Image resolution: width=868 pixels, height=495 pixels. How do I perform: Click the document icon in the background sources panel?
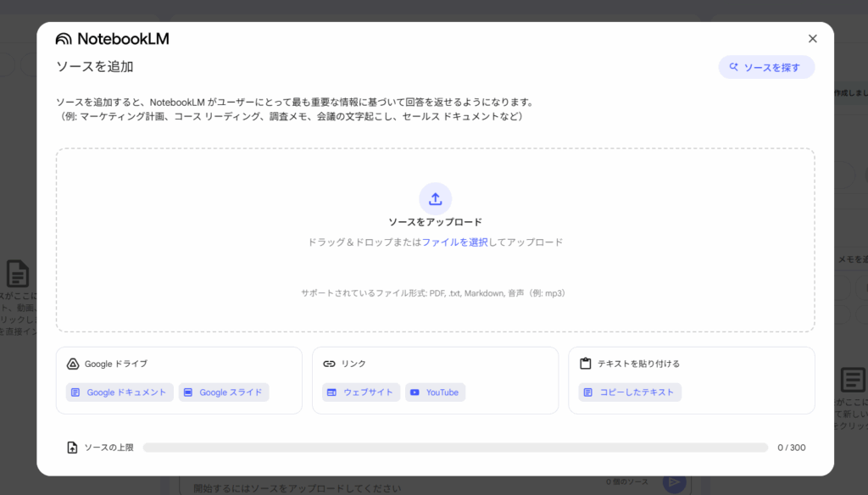(x=18, y=274)
